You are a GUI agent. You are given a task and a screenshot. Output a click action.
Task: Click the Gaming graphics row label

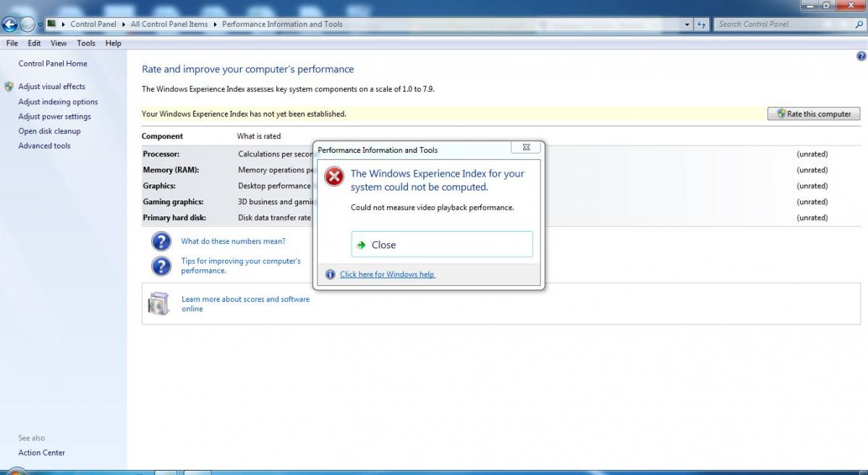173,202
